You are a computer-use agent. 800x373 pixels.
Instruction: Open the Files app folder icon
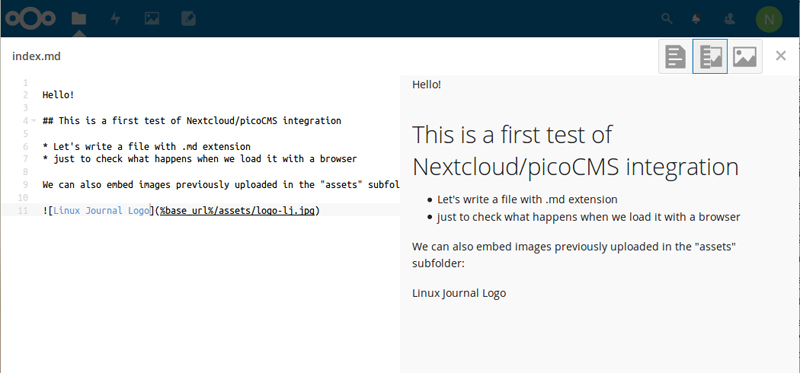[79, 19]
